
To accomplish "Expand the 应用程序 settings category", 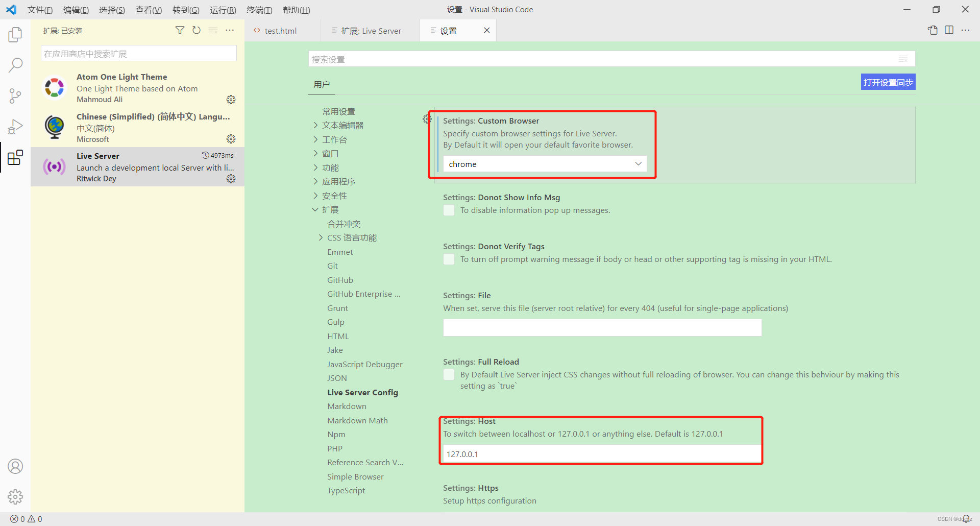I will 315,181.
